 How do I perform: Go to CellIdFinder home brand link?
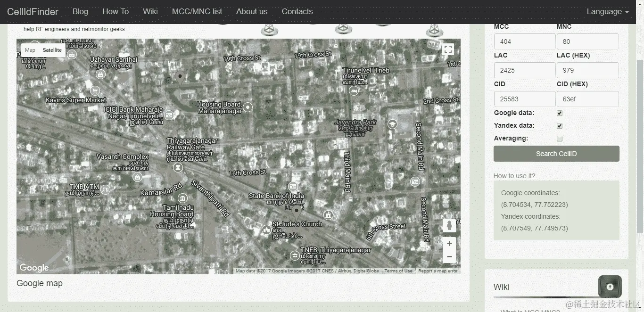coord(33,12)
